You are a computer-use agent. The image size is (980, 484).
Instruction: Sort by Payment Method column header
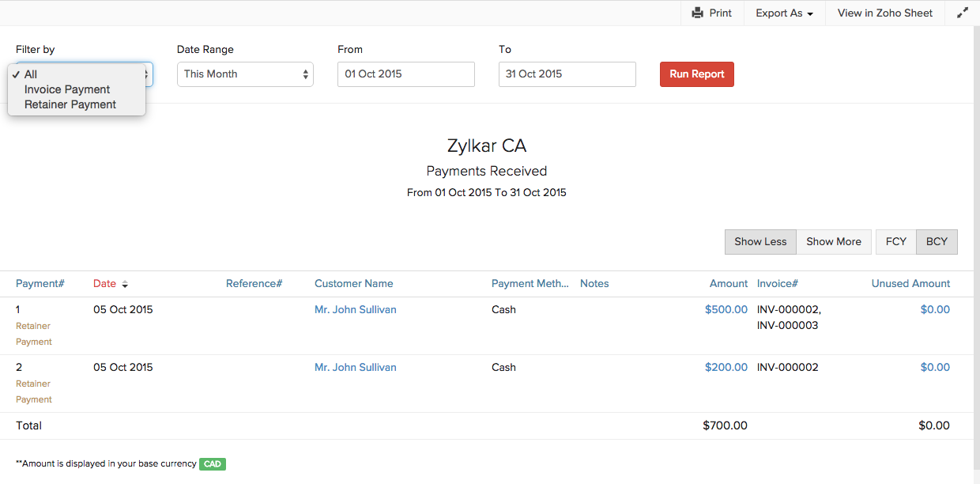(x=530, y=284)
